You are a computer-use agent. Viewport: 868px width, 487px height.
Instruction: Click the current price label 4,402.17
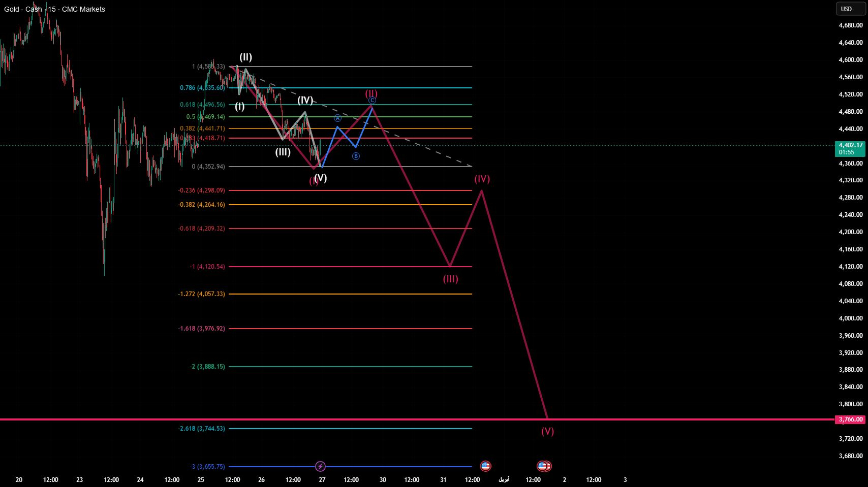click(850, 148)
